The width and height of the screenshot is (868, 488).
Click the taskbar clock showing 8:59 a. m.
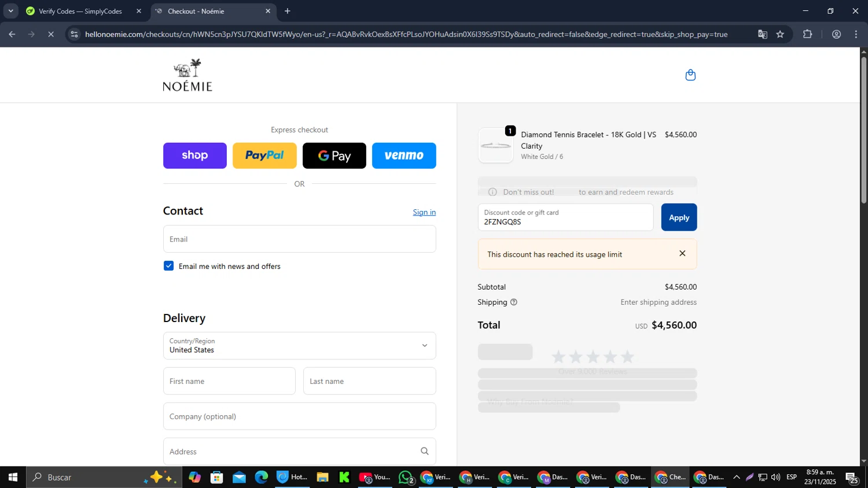[x=820, y=477]
